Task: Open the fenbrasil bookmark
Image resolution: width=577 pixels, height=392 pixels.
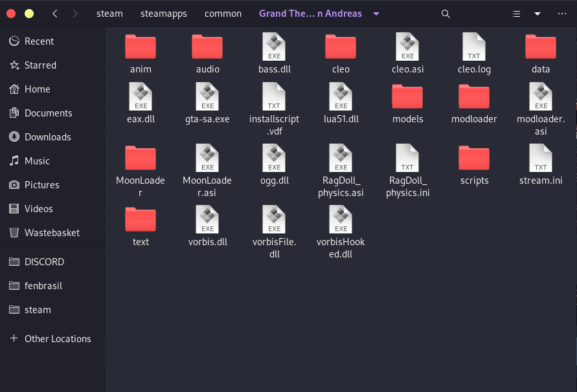Action: point(53,286)
